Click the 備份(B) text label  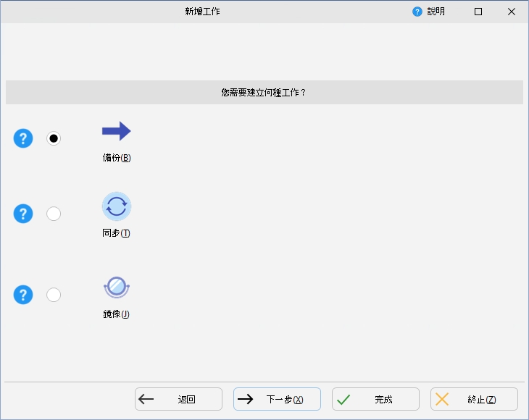[x=117, y=158]
